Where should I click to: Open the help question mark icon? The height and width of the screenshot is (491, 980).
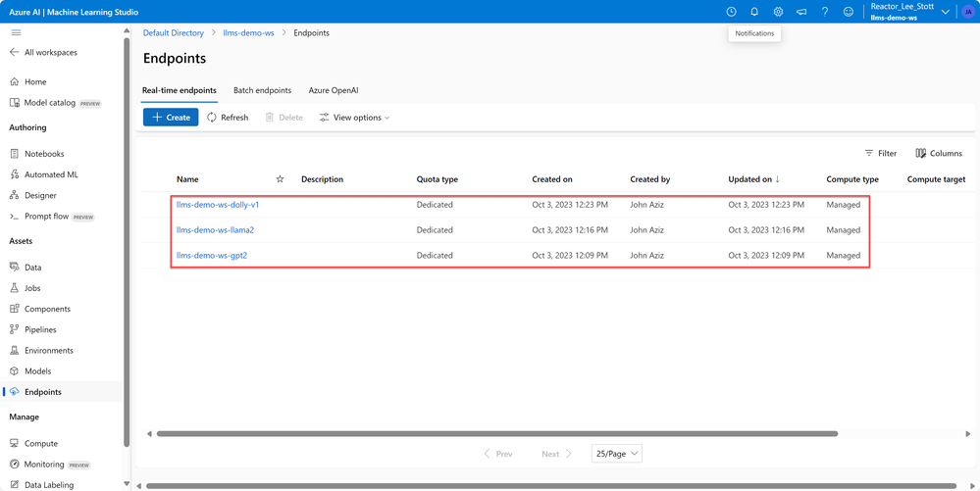tap(825, 11)
